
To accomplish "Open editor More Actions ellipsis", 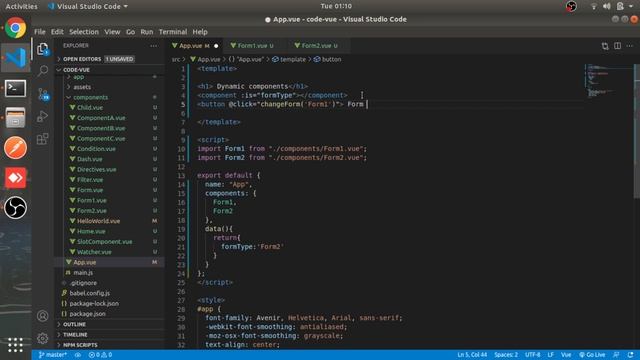I will coord(630,46).
